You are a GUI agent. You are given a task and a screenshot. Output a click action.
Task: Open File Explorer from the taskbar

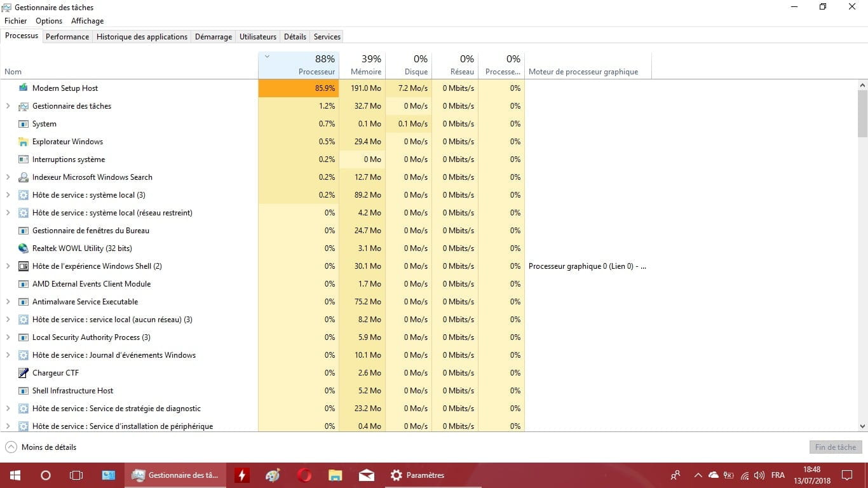[x=336, y=475]
